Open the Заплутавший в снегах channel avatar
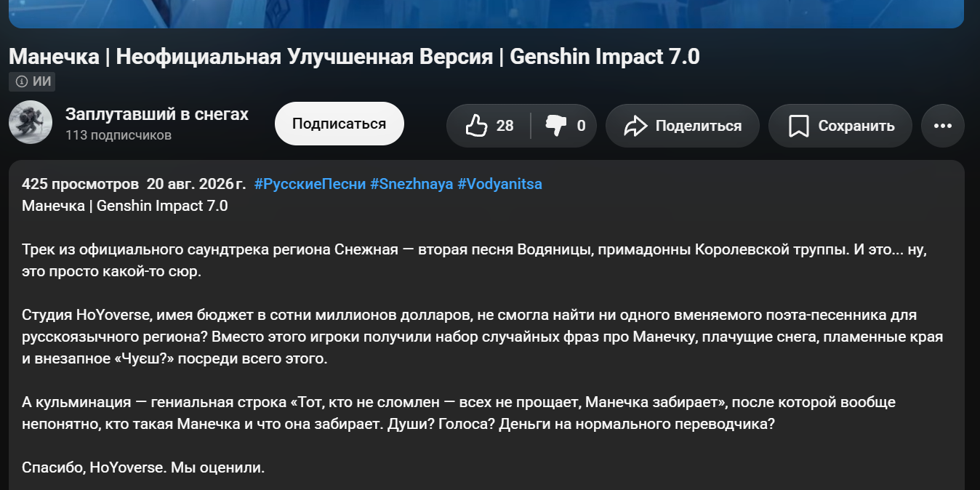980x490 pixels. coord(31,122)
